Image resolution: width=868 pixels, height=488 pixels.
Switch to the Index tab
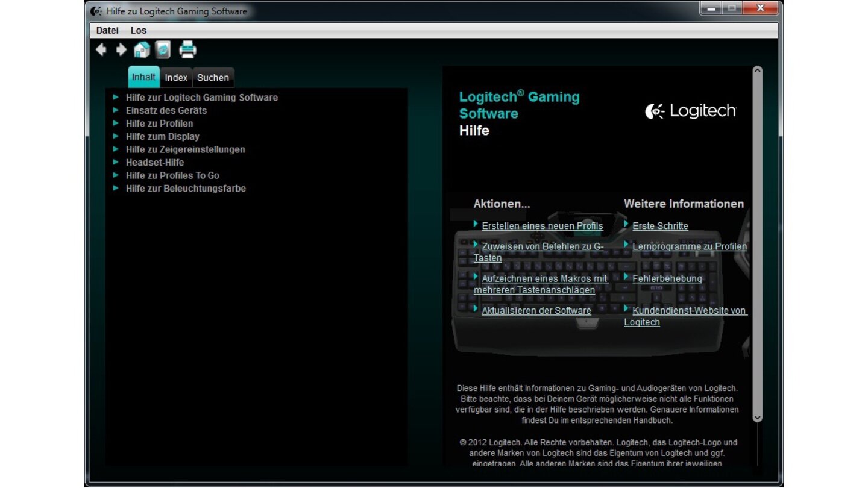coord(176,78)
